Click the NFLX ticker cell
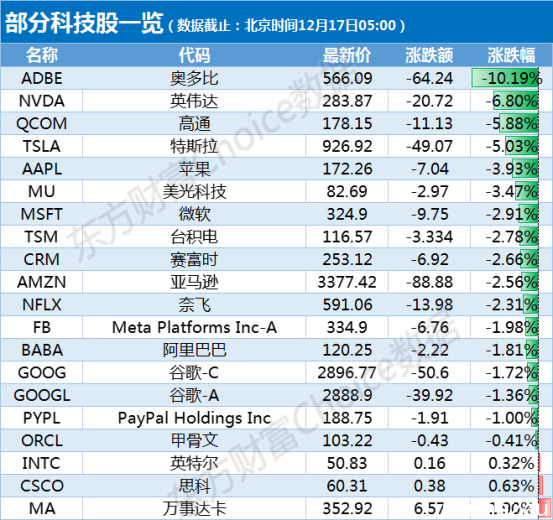Viewport: 553px width, 520px height. click(42, 304)
